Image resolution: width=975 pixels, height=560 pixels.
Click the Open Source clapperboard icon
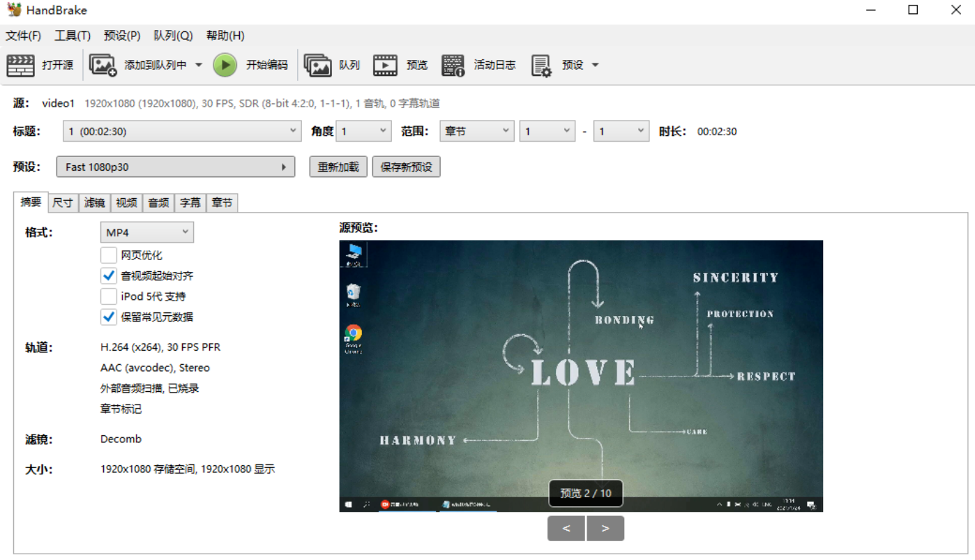(20, 65)
